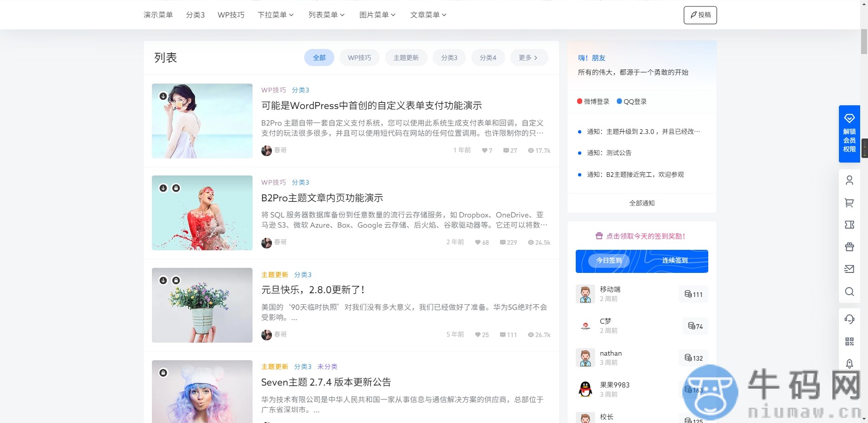Expand the 文章菜单 dropdown menu
This screenshot has height=423, width=868.
click(428, 15)
